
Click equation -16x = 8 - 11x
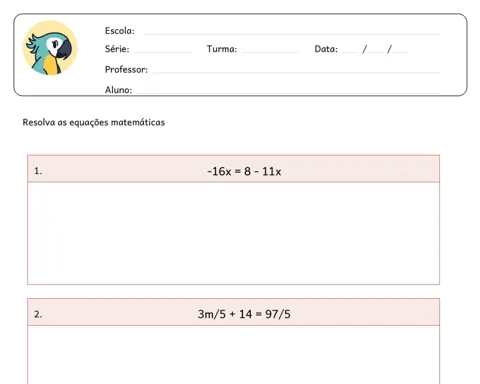[x=244, y=171]
